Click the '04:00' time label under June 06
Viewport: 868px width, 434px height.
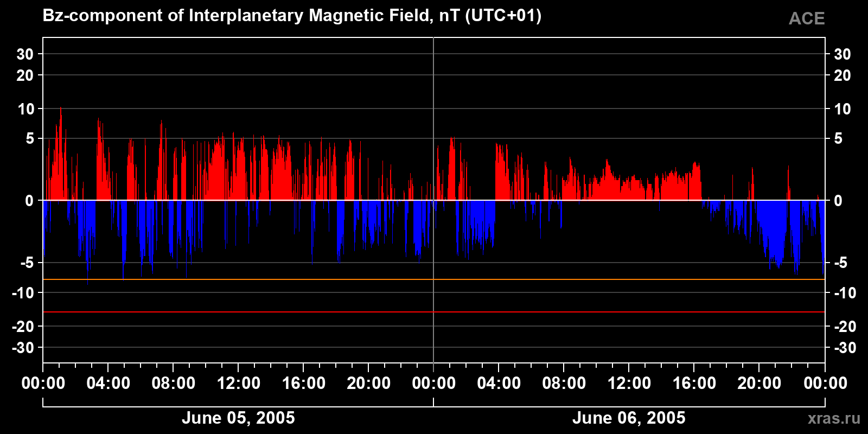(499, 384)
